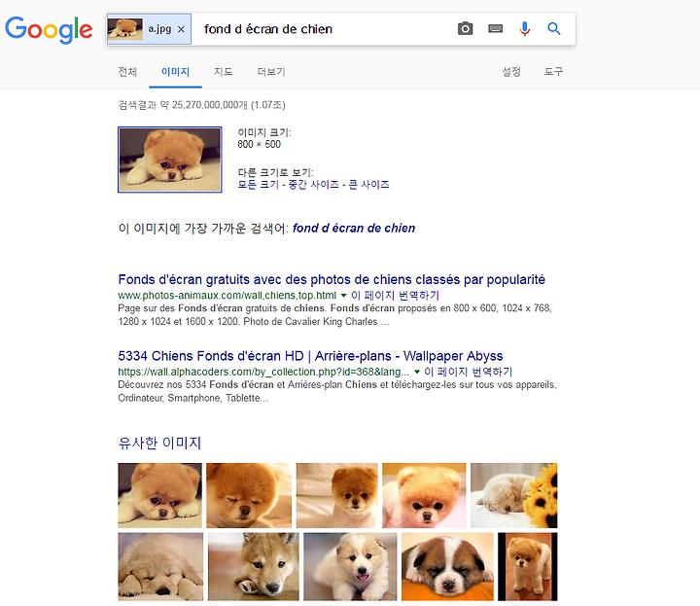The image size is (700, 606).
Task: Go to the Google logo homepage
Action: (x=49, y=30)
